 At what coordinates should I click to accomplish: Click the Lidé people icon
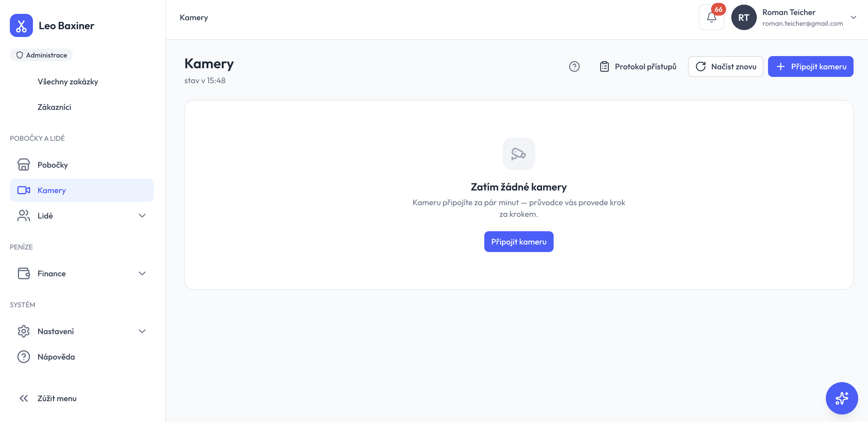click(x=24, y=216)
